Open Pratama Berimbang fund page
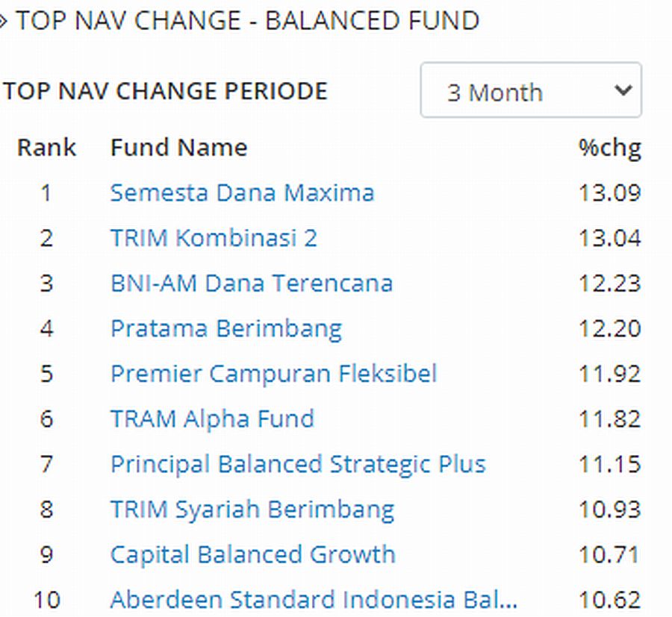The image size is (672, 617). (x=225, y=329)
